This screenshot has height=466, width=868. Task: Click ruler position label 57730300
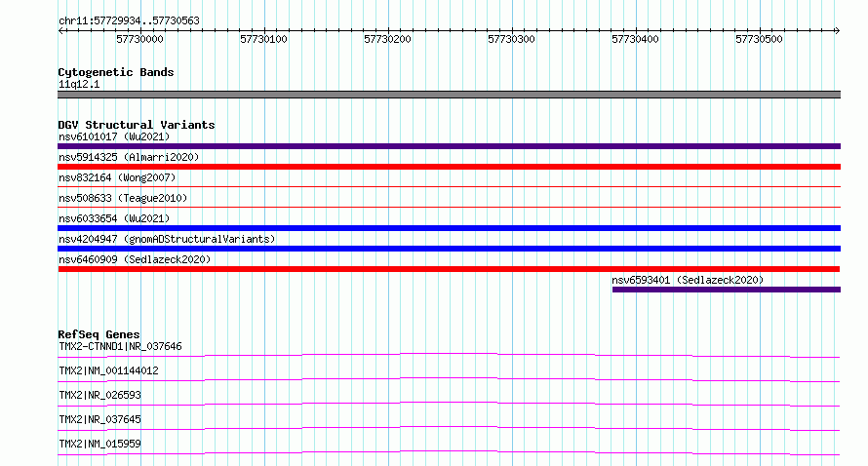pos(511,39)
